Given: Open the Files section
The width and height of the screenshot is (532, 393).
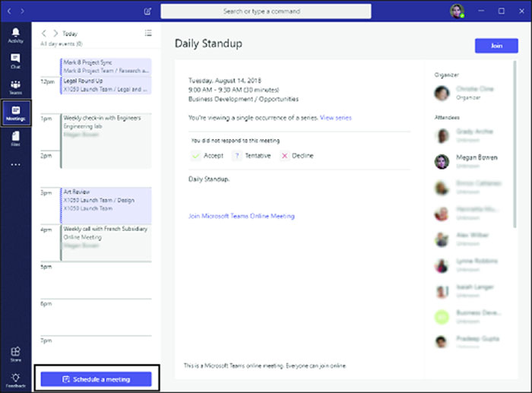Looking at the screenshot, I should (x=16, y=139).
